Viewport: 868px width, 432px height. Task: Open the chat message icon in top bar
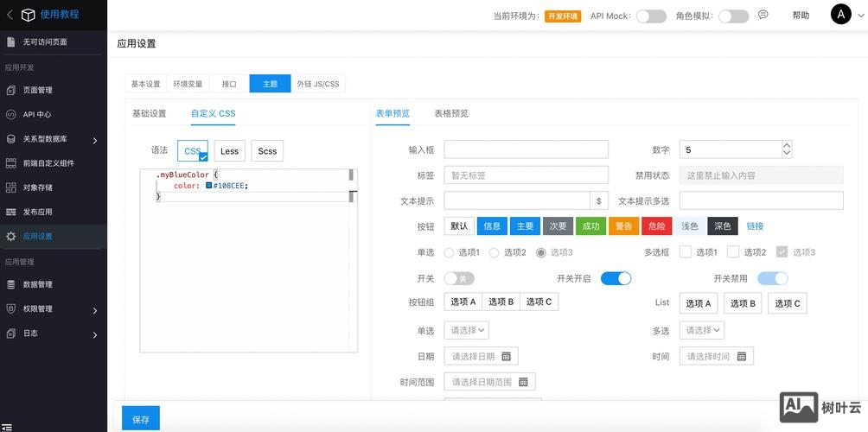pos(763,15)
